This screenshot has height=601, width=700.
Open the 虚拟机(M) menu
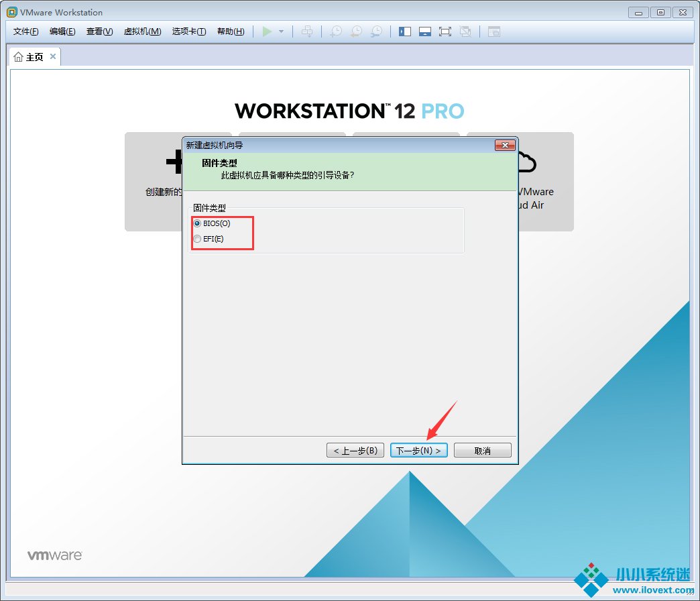[x=142, y=32]
